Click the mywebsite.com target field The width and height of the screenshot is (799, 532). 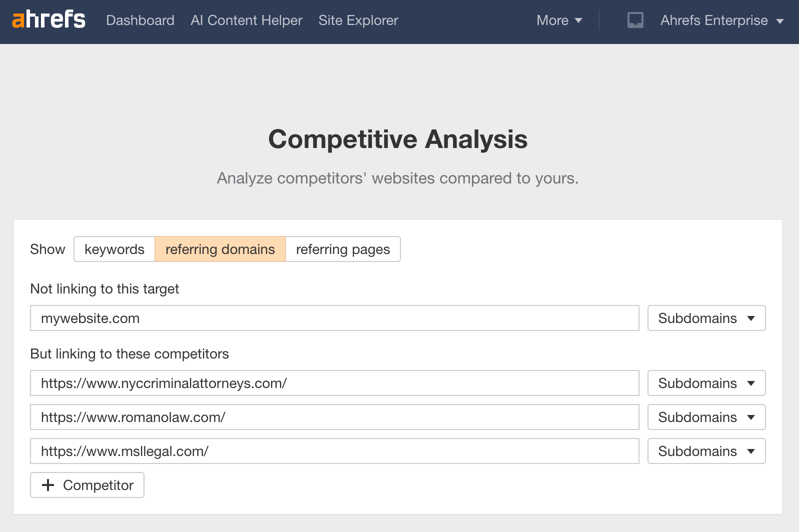tap(334, 318)
